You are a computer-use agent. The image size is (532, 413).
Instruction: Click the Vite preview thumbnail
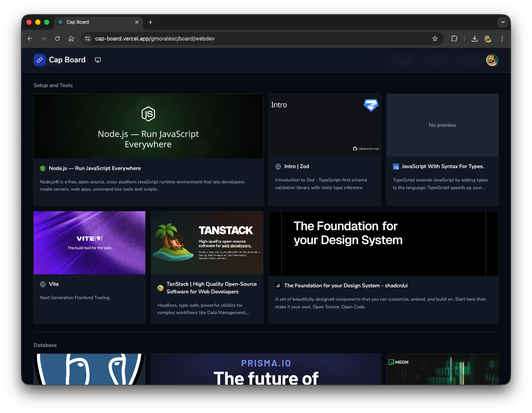(89, 243)
